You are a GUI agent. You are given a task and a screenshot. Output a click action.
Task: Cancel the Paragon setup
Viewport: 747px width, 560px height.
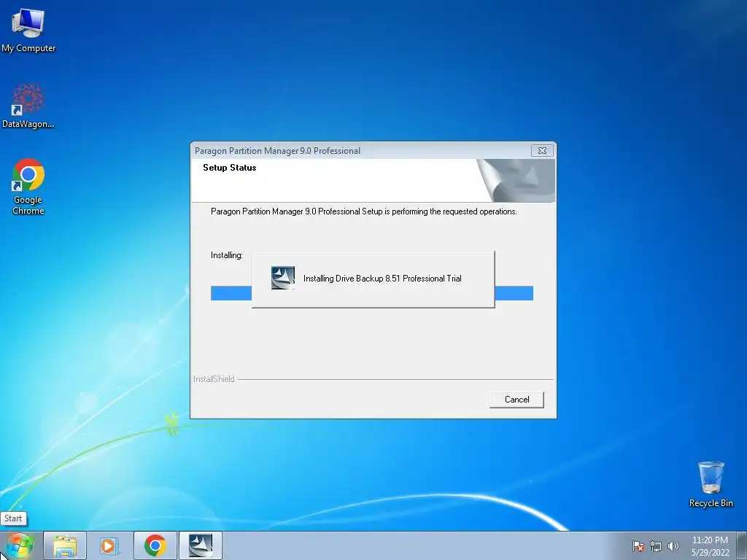click(516, 400)
